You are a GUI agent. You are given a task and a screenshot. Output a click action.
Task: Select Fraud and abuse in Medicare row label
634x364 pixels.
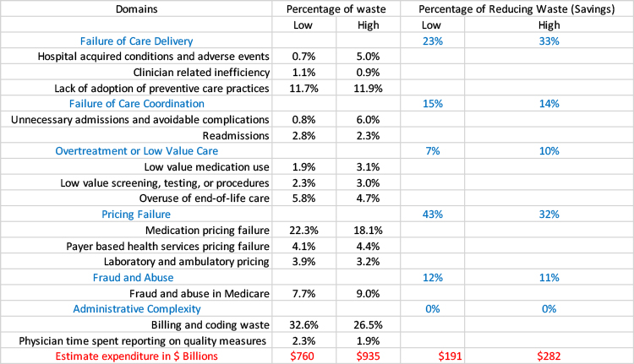pos(201,293)
